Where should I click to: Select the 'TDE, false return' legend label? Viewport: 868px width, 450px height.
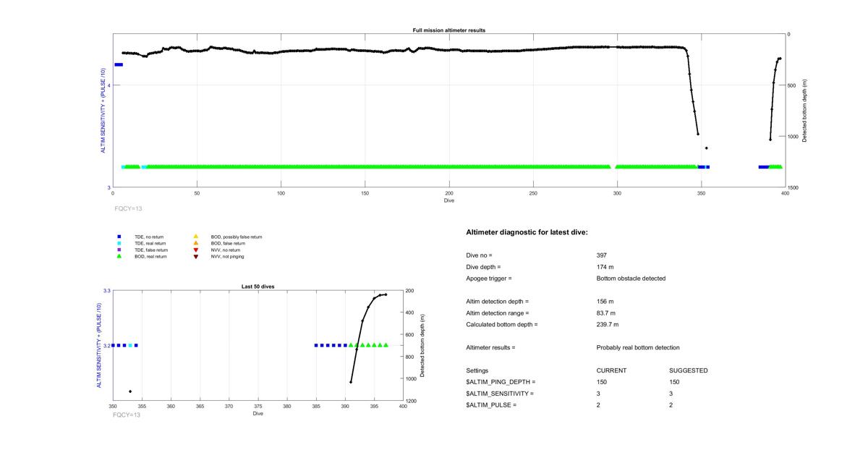click(151, 250)
